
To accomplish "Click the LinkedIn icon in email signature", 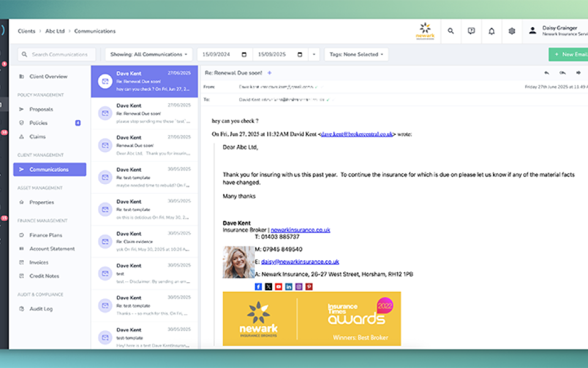I will pos(288,286).
